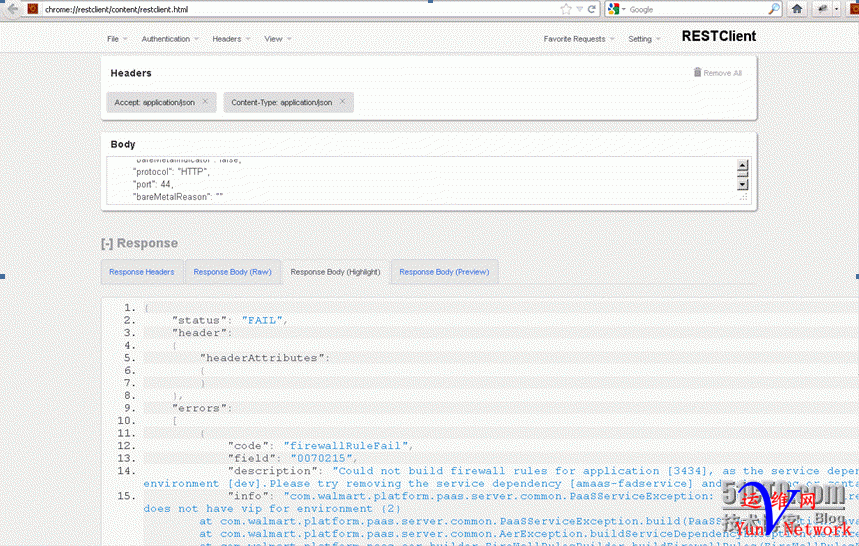Click the RESTClient site icon in address bar
This screenshot has width=859, height=546.
pos(33,9)
